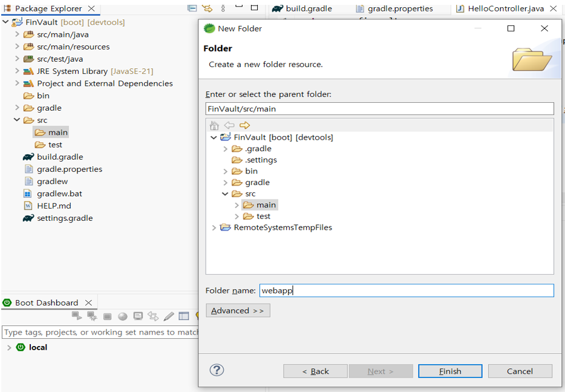Click the Back button in dialog
The width and height of the screenshot is (565, 392).
click(315, 371)
